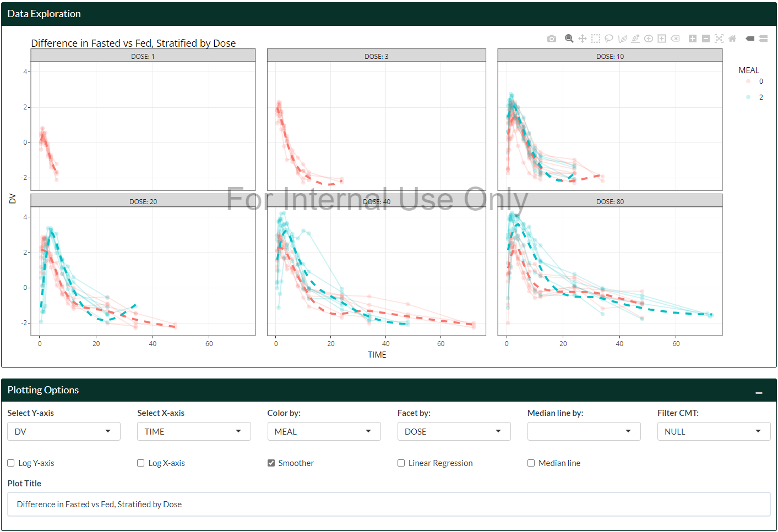
Task: Enable the Log Y-axis checkbox
Action: (11, 463)
